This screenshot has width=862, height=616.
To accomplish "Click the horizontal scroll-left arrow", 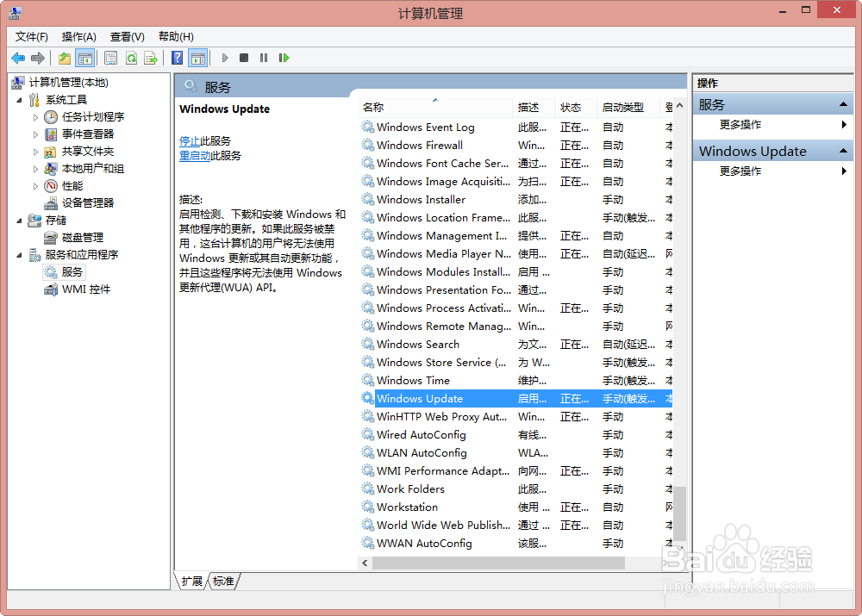I will coord(365,563).
